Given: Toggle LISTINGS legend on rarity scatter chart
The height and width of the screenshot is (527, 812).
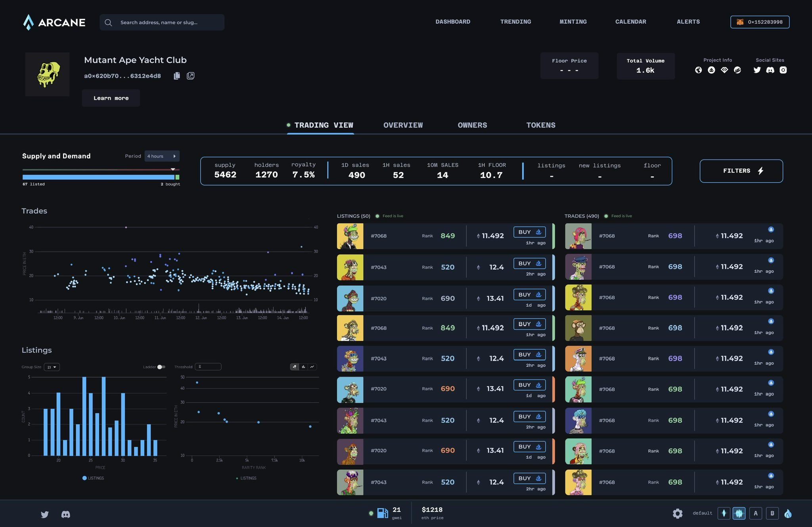Looking at the screenshot, I should [x=246, y=478].
